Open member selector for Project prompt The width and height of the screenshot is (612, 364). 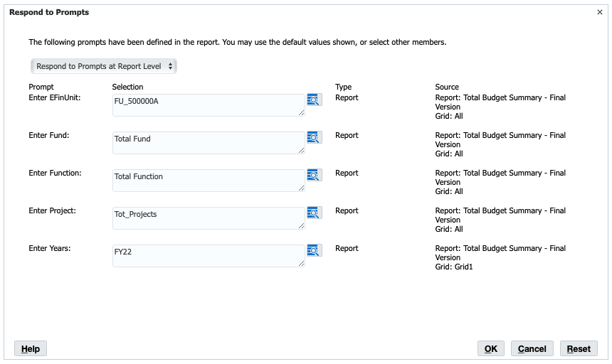click(x=314, y=213)
